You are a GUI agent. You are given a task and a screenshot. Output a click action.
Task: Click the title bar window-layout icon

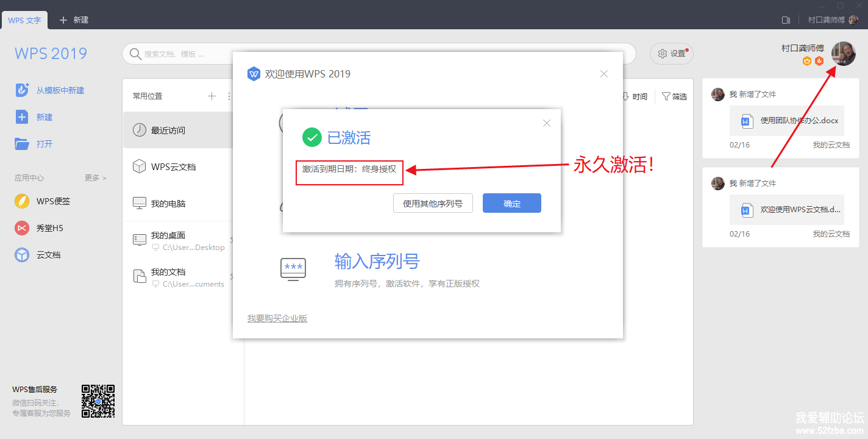click(x=786, y=20)
